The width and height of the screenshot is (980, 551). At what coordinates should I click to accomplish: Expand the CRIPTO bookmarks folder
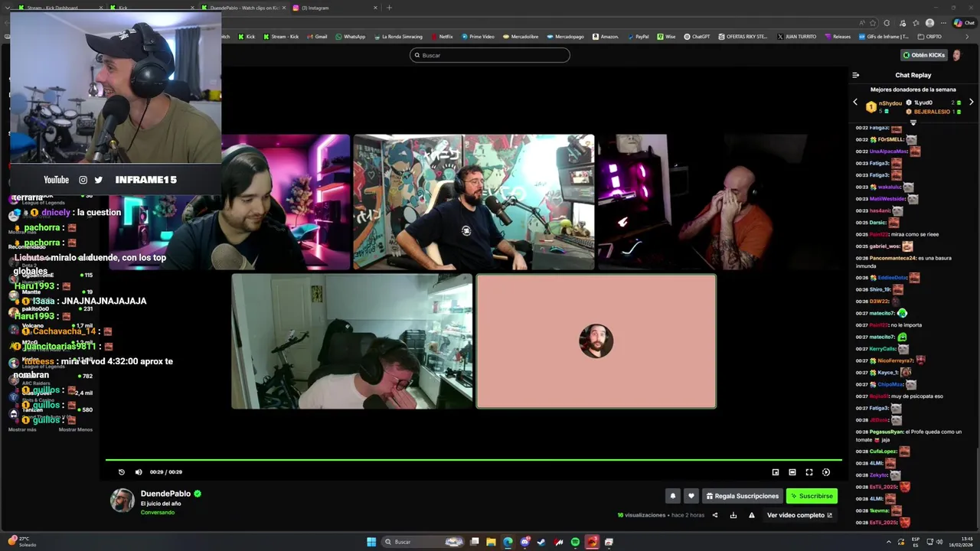pyautogui.click(x=929, y=37)
